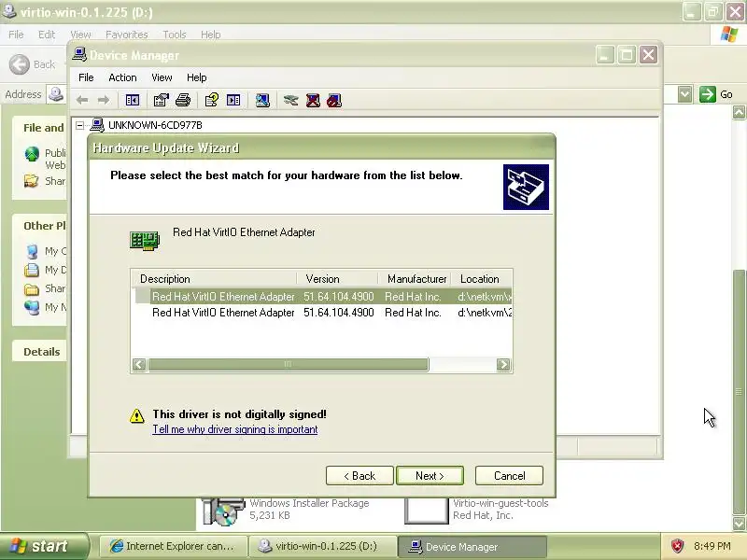Click the Update Driver toolbar icon

290,100
